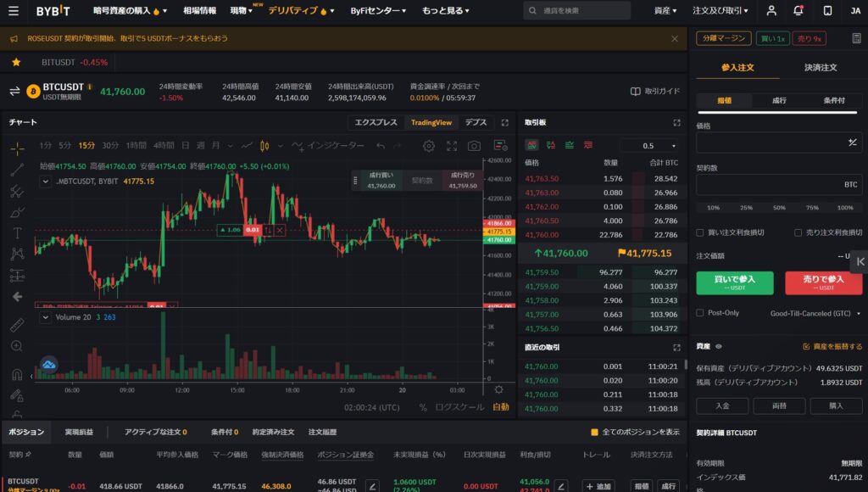Image resolution: width=868 pixels, height=492 pixels.
Task: Open the calculator icon above the order form
Action: coord(856,38)
